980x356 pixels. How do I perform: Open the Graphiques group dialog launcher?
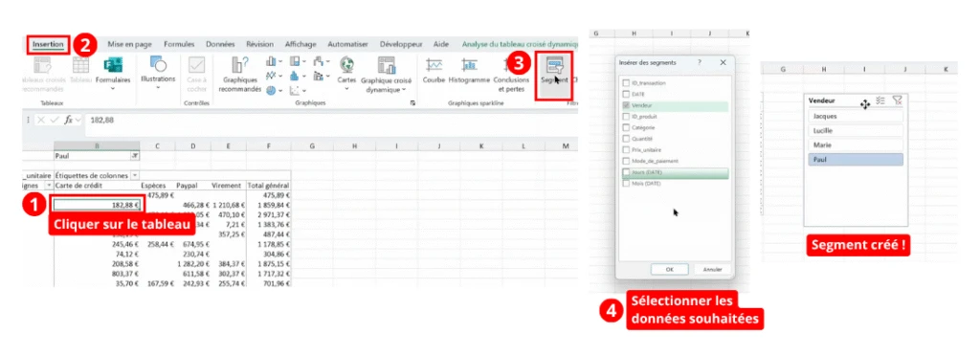412,103
